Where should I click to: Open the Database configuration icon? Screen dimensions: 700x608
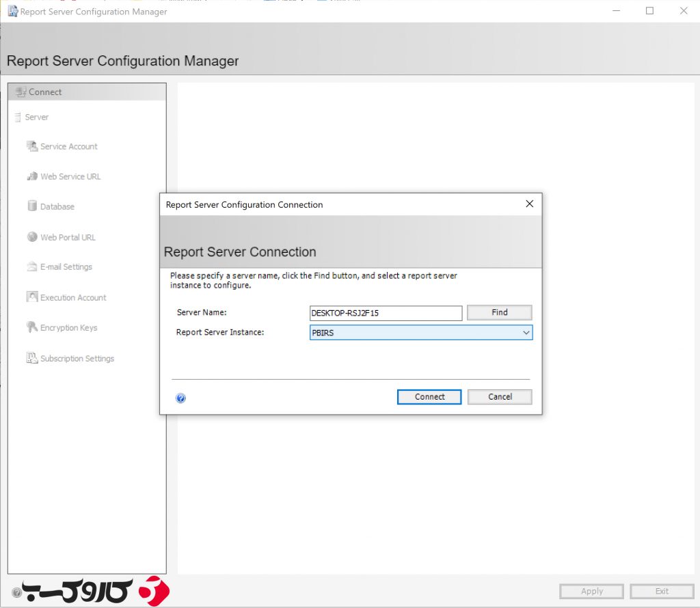(x=31, y=206)
